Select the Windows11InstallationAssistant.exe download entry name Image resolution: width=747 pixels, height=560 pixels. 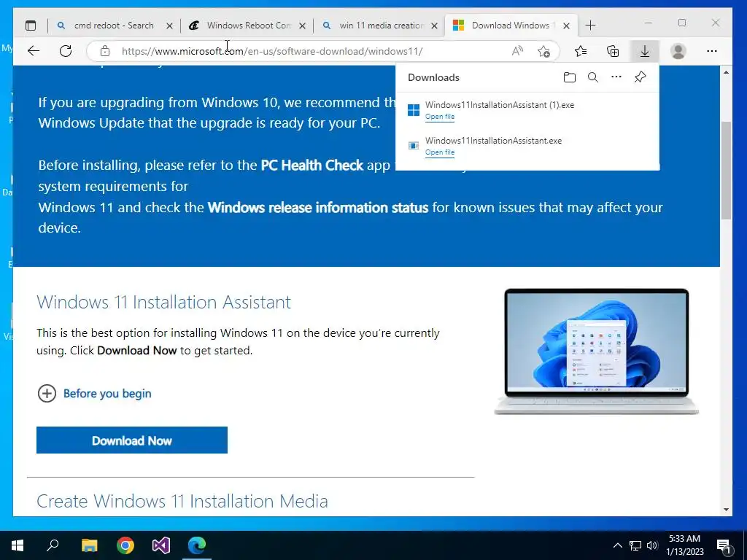coord(494,141)
